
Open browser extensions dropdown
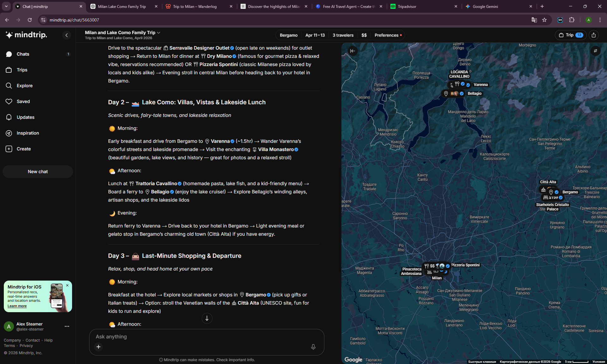pyautogui.click(x=572, y=20)
